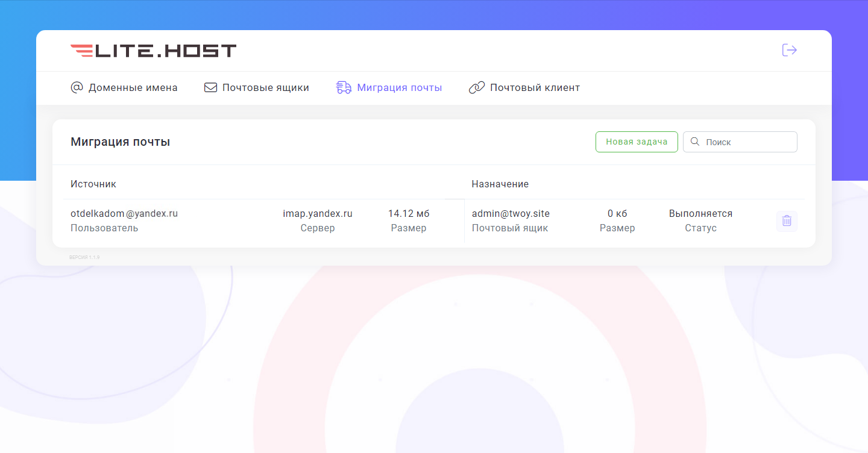Click the Статус label
868x453 pixels.
click(x=700, y=228)
